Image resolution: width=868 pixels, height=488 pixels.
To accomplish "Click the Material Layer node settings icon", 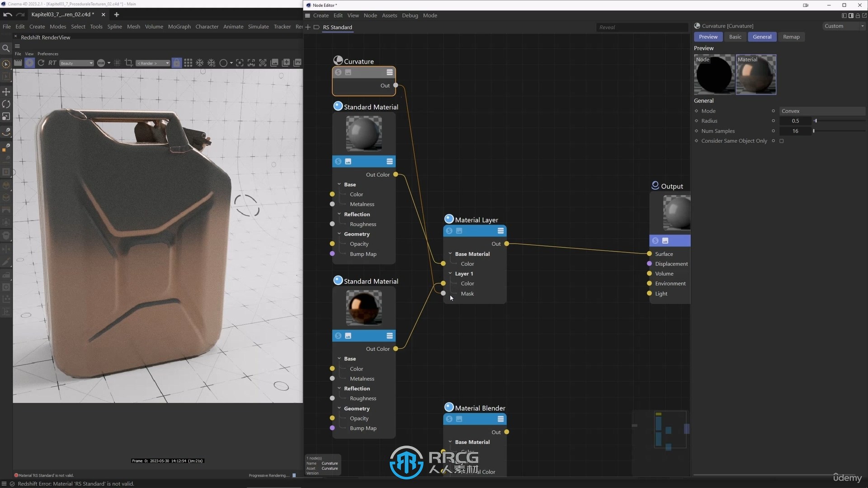I will (500, 230).
